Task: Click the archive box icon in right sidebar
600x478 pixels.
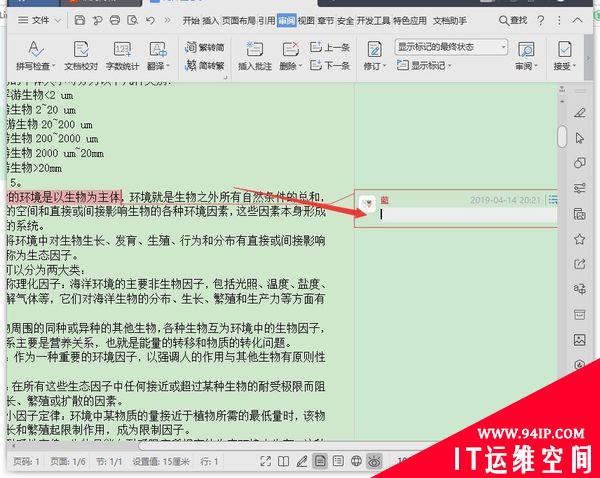Action: click(x=579, y=315)
